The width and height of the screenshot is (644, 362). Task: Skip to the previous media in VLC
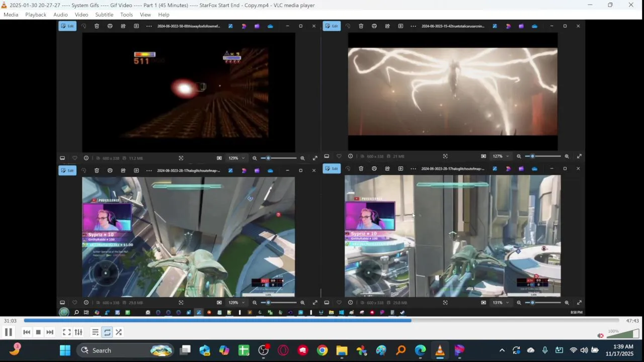(x=27, y=332)
